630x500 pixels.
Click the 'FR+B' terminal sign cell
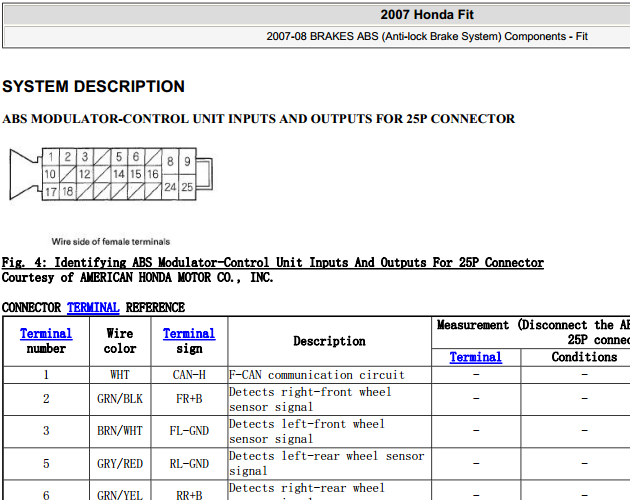point(189,399)
